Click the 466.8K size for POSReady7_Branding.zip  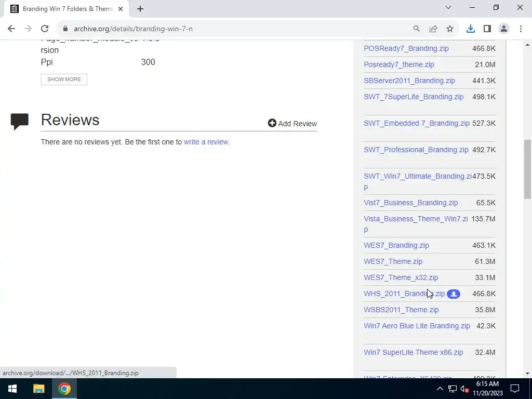click(x=484, y=48)
